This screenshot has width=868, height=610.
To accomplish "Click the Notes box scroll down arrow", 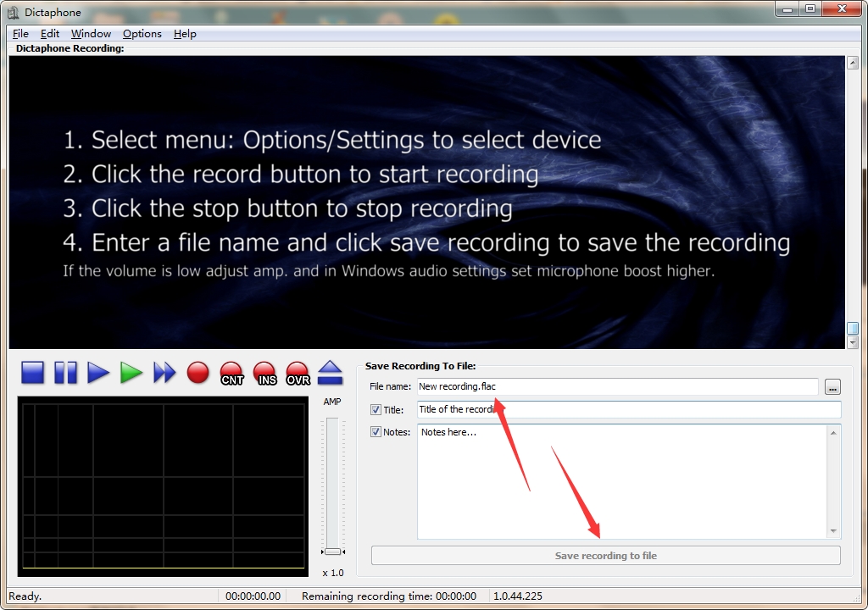I will [x=834, y=531].
